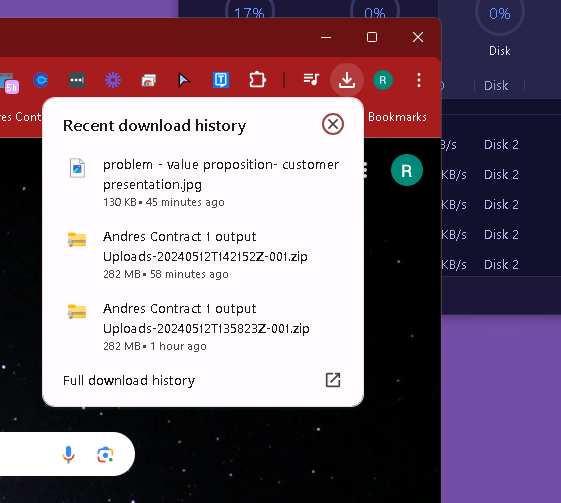Click the Downloads toolbar icon
The height and width of the screenshot is (503, 561).
(x=347, y=80)
